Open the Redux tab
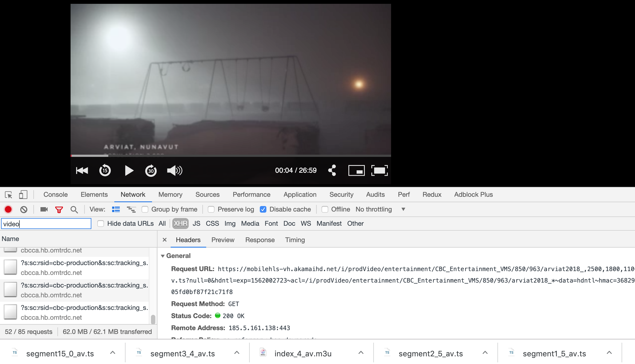 [x=432, y=195]
